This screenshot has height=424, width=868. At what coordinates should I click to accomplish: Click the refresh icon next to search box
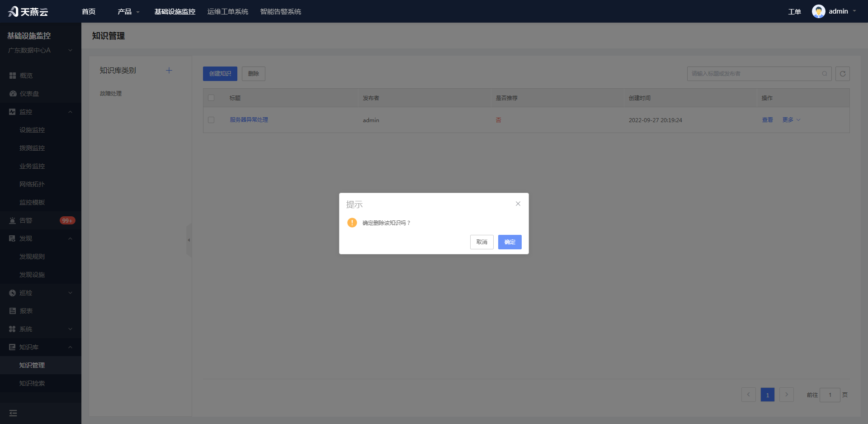coord(843,74)
